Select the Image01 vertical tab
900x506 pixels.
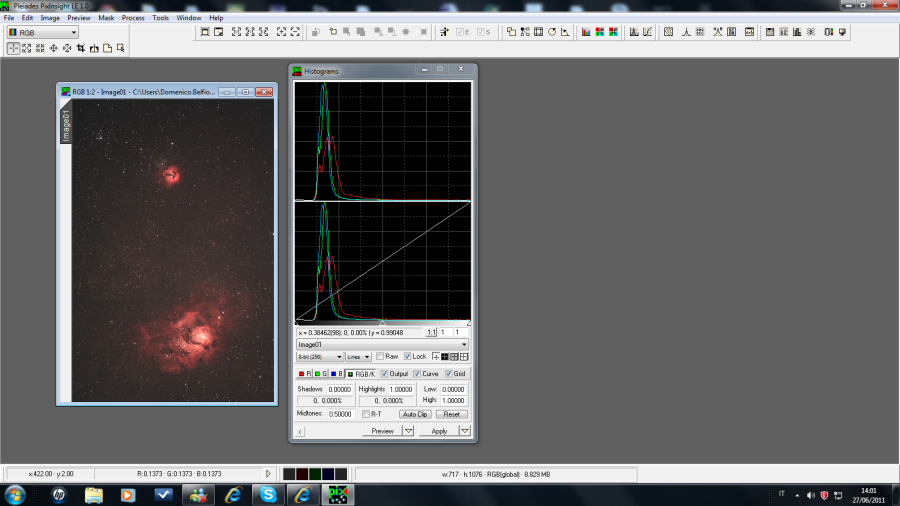[66, 124]
